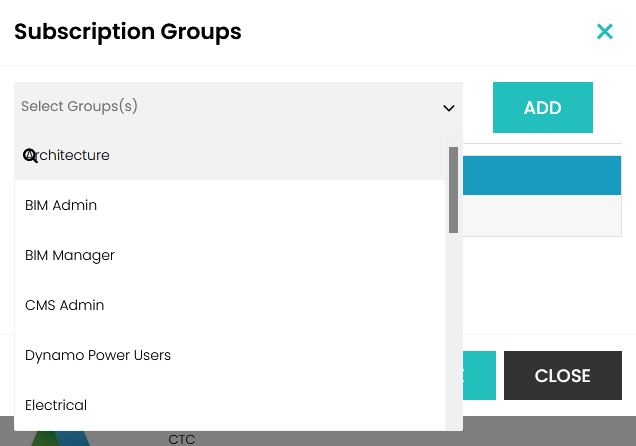Viewport: 636px width, 446px height.
Task: Click the magnifier icon beside Architecture
Action: point(30,155)
